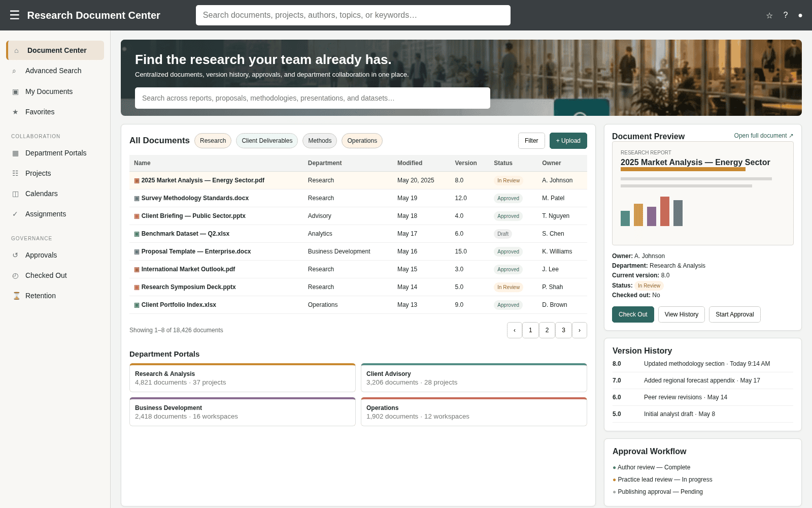Click file icon of Research Symposium Deck.pptx
Screen dimensions: 812x508
137,288
